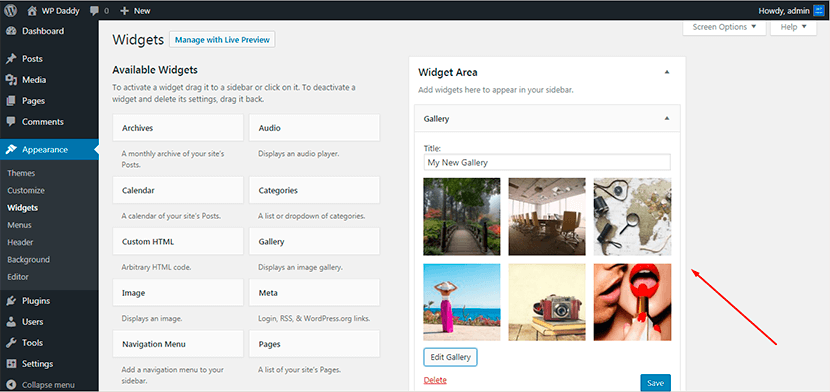Viewport: 830px width, 392px height.
Task: Click the comments bubble icon in admin bar
Action: pos(94,11)
